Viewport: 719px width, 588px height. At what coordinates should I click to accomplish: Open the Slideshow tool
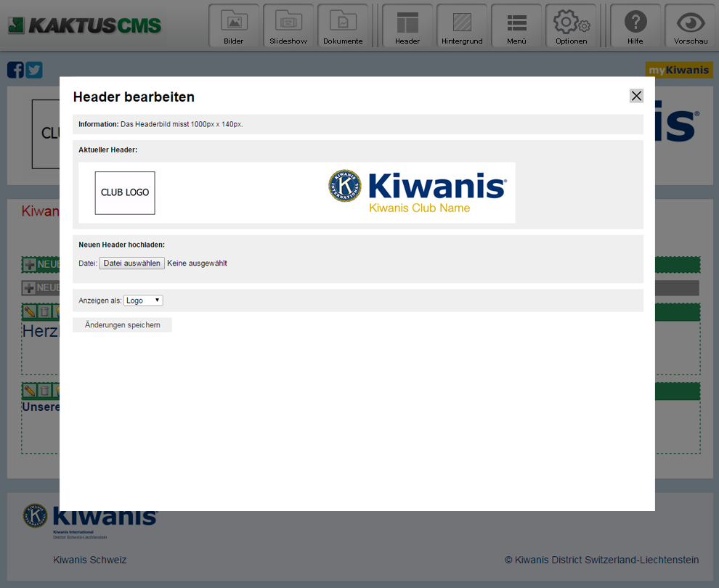(288, 26)
